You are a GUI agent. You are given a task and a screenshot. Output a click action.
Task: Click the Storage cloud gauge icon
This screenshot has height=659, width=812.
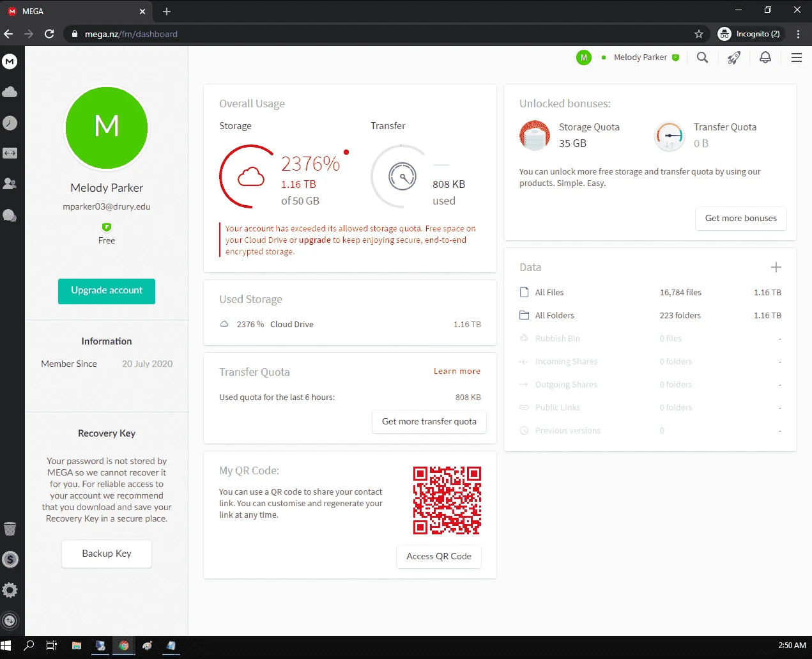(x=251, y=176)
